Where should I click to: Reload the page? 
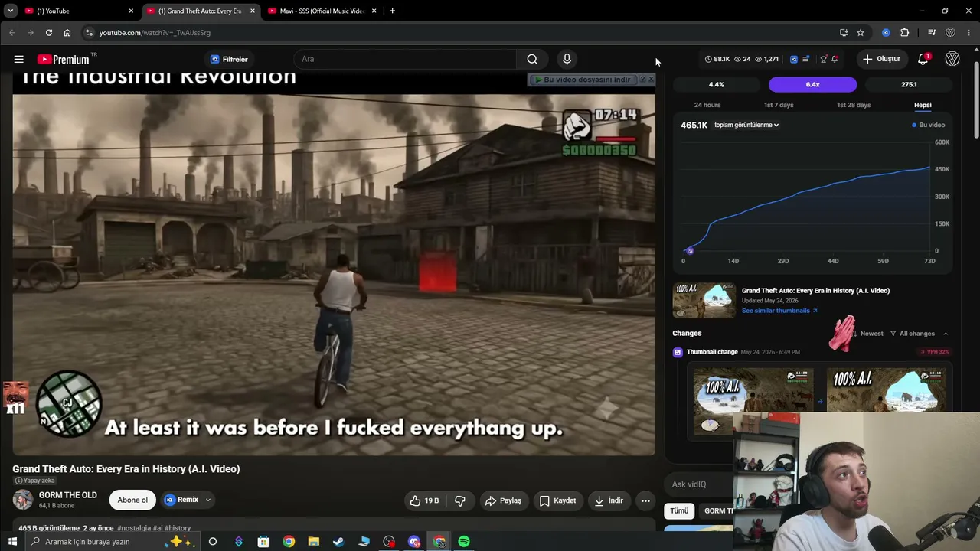pos(49,33)
